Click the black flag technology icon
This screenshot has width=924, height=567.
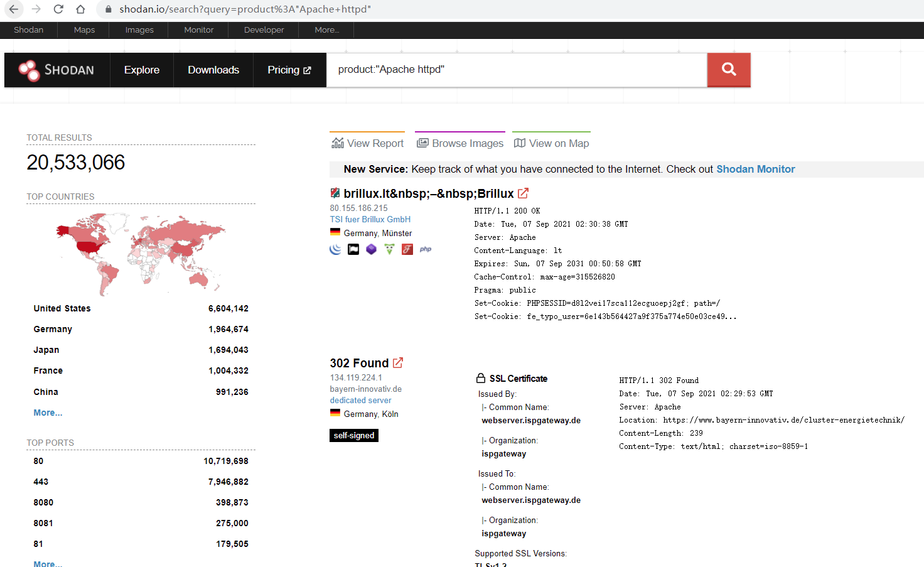click(353, 249)
